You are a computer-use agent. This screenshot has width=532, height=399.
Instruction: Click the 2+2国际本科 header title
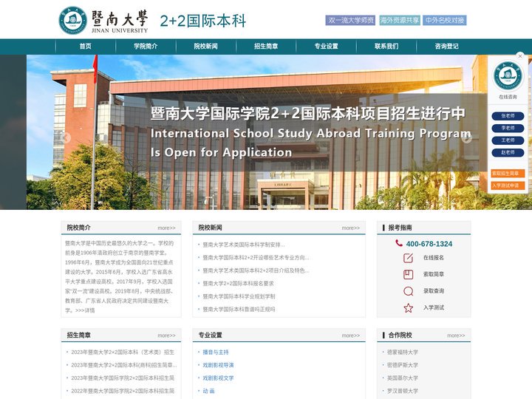tap(202, 21)
